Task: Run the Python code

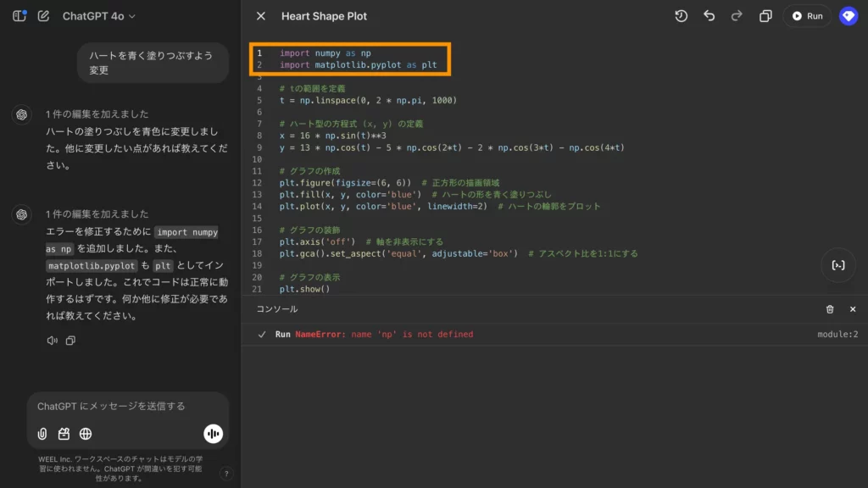Action: [806, 16]
